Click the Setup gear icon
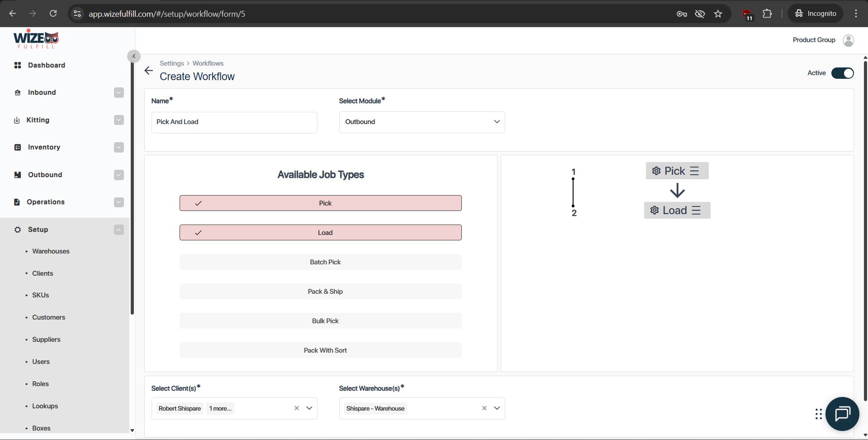The height and width of the screenshot is (440, 868). coord(18,230)
